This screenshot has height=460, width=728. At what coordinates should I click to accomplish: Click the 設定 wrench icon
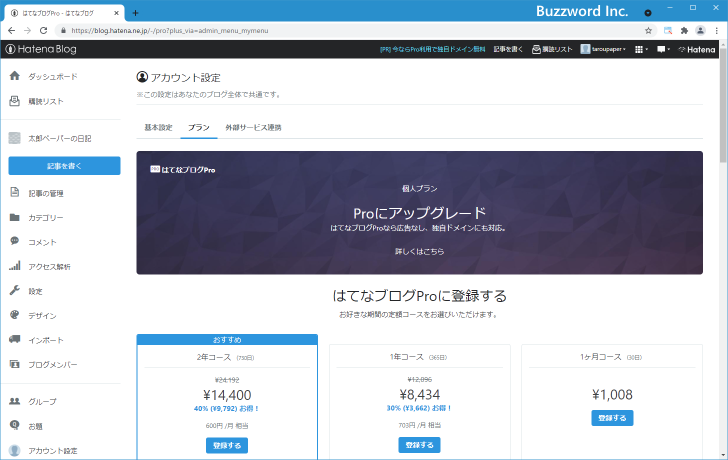click(x=15, y=290)
